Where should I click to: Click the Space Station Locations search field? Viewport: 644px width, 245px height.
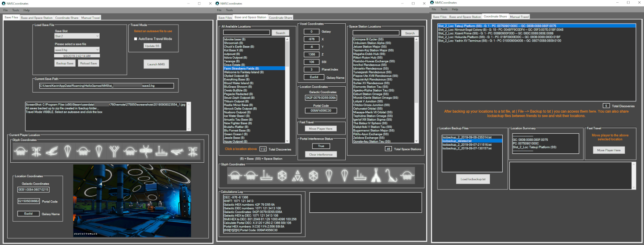point(376,33)
